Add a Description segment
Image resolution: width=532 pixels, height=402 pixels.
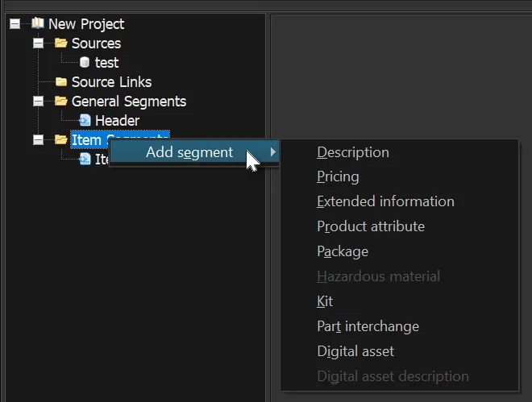[399, 152]
